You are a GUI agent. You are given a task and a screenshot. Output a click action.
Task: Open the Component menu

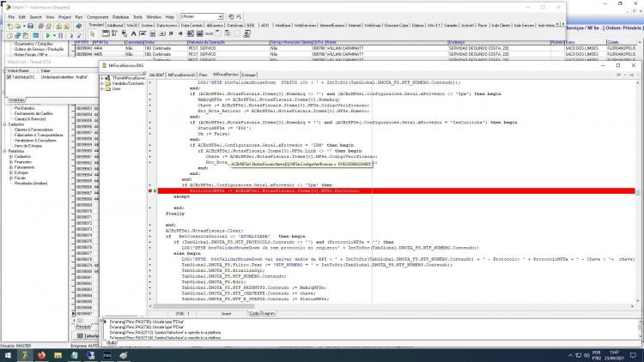coord(97,17)
